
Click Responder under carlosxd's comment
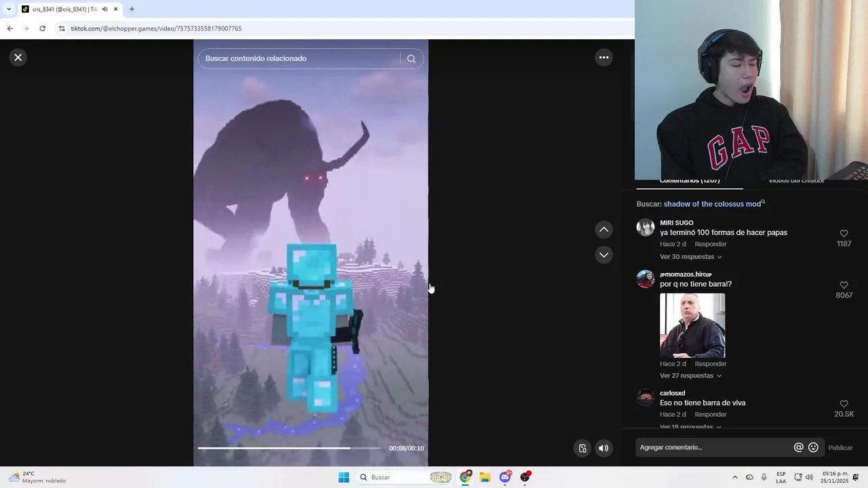(710, 414)
